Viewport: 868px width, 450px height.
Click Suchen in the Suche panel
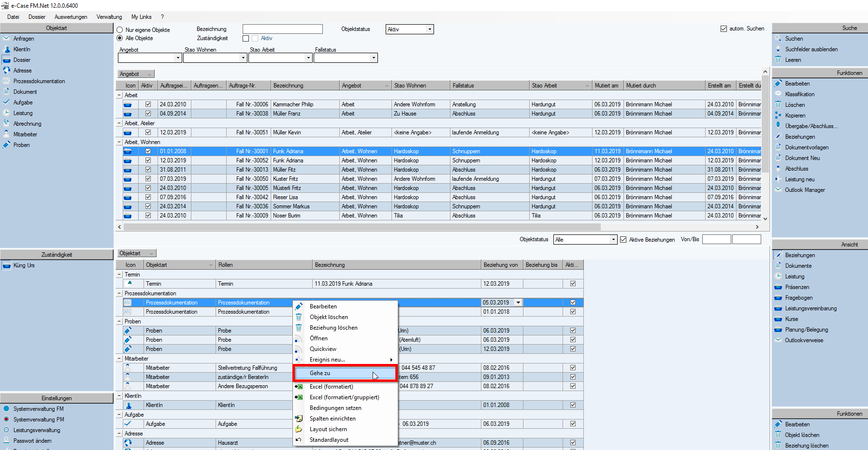794,39
